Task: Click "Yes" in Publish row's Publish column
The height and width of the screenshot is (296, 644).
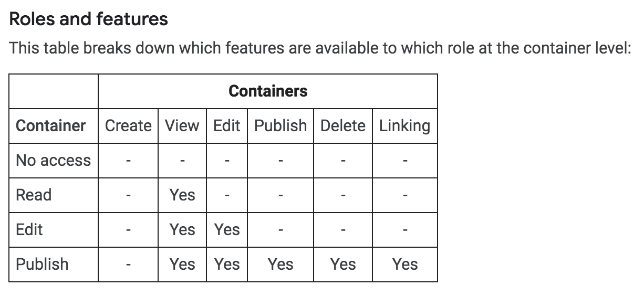Action: point(281,264)
